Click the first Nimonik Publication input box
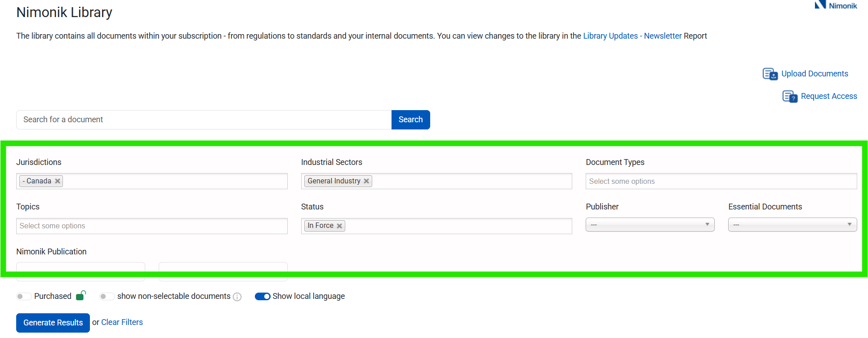868x338 pixels. (80, 271)
